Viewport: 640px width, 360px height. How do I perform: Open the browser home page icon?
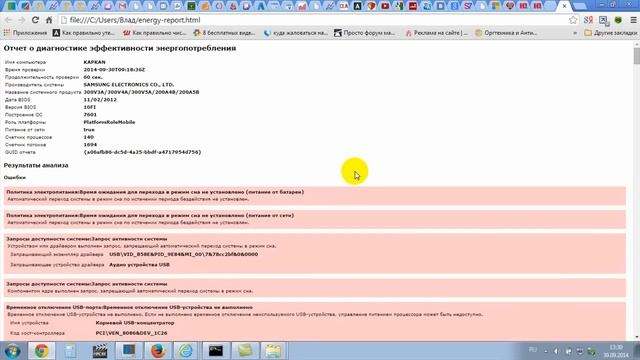(49, 20)
